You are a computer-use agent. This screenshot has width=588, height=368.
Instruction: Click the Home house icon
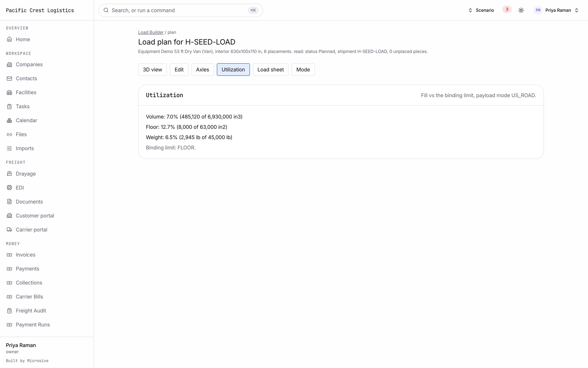pos(9,39)
